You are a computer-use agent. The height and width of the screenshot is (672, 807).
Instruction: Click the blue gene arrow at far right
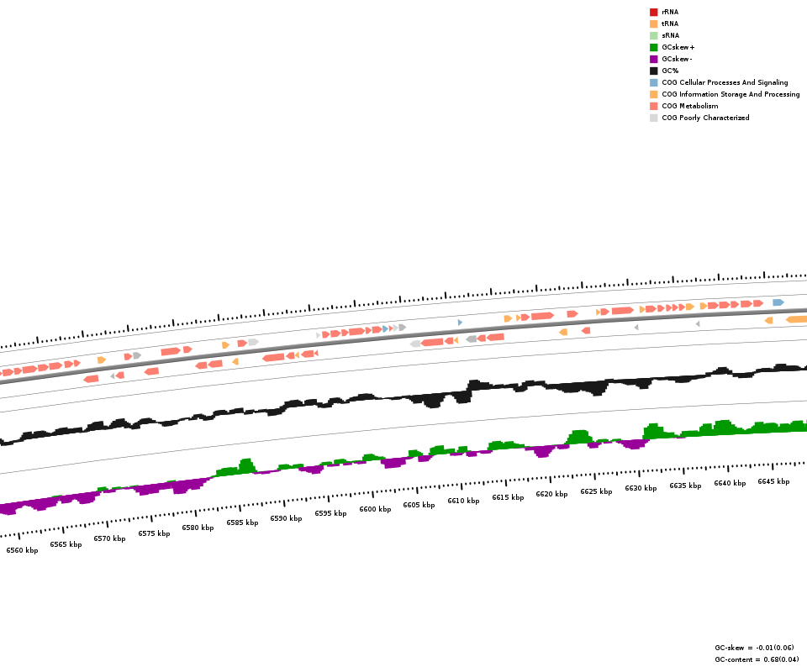point(778,302)
